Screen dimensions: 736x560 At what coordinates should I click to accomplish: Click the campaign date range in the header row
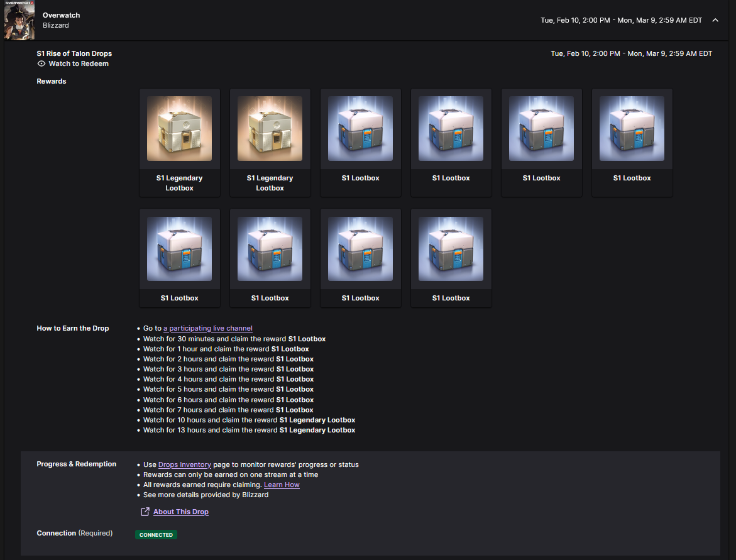(622, 20)
